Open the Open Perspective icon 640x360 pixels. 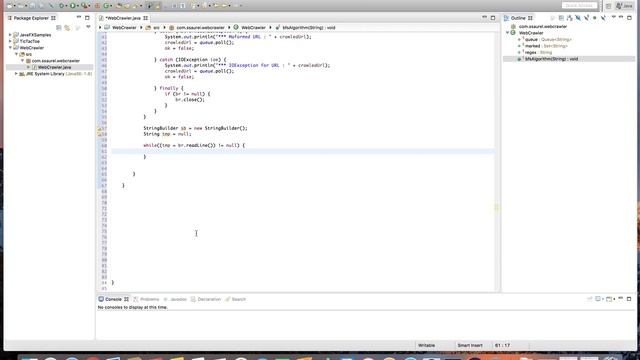click(609, 6)
